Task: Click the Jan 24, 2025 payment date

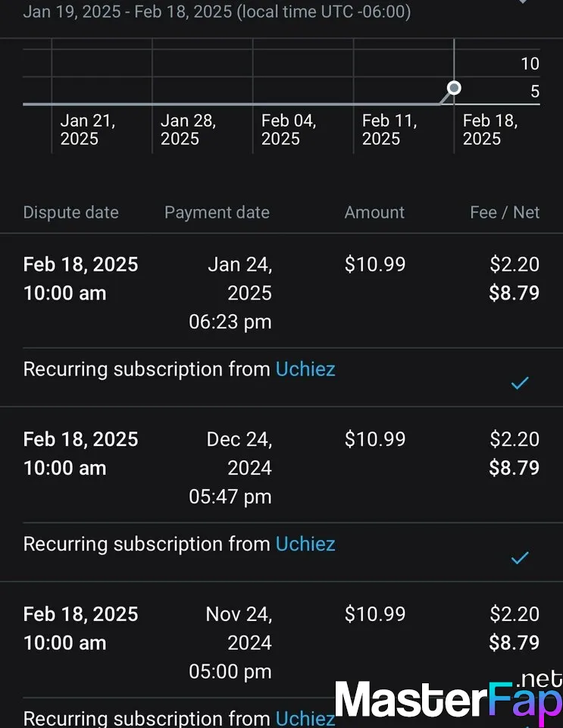Action: pos(231,293)
